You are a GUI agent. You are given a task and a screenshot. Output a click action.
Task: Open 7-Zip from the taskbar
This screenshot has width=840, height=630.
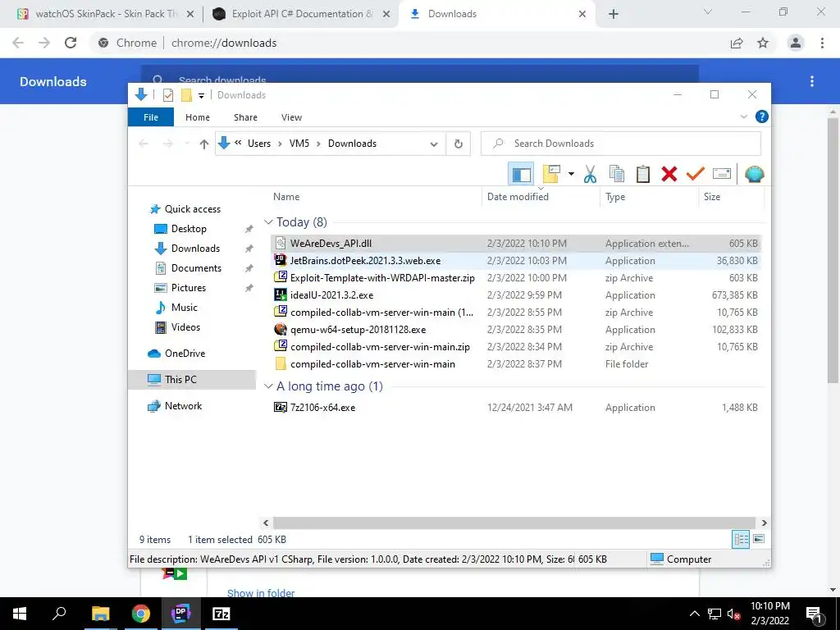click(x=221, y=614)
